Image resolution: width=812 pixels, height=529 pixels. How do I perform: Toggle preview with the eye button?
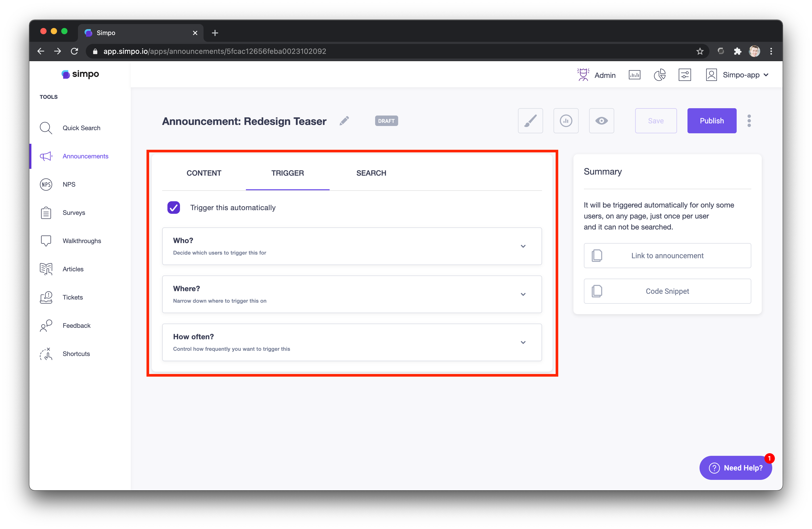(601, 121)
